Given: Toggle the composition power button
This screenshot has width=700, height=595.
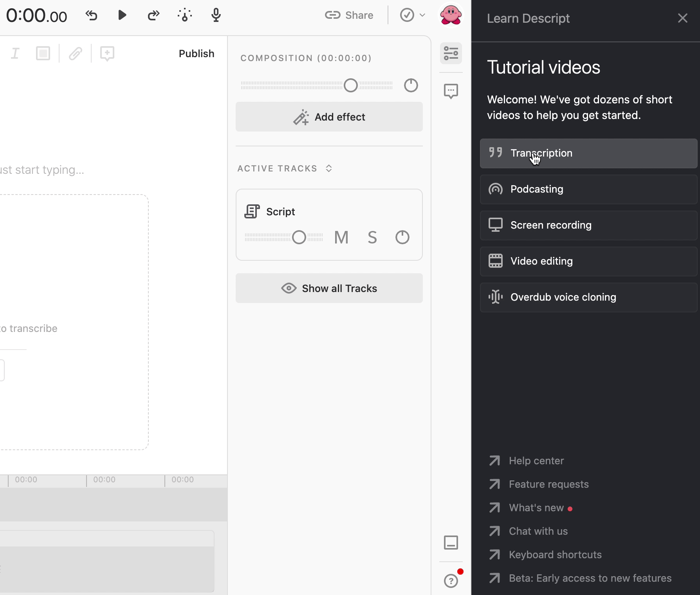Looking at the screenshot, I should pyautogui.click(x=411, y=85).
